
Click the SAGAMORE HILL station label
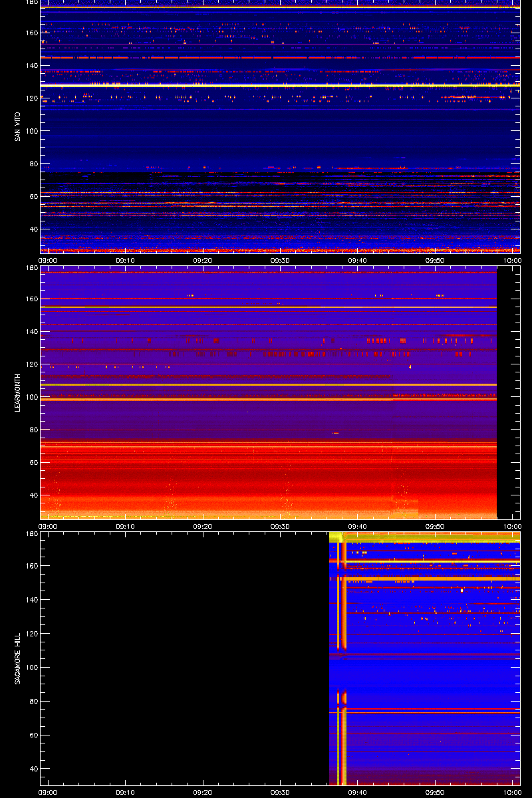[17, 658]
